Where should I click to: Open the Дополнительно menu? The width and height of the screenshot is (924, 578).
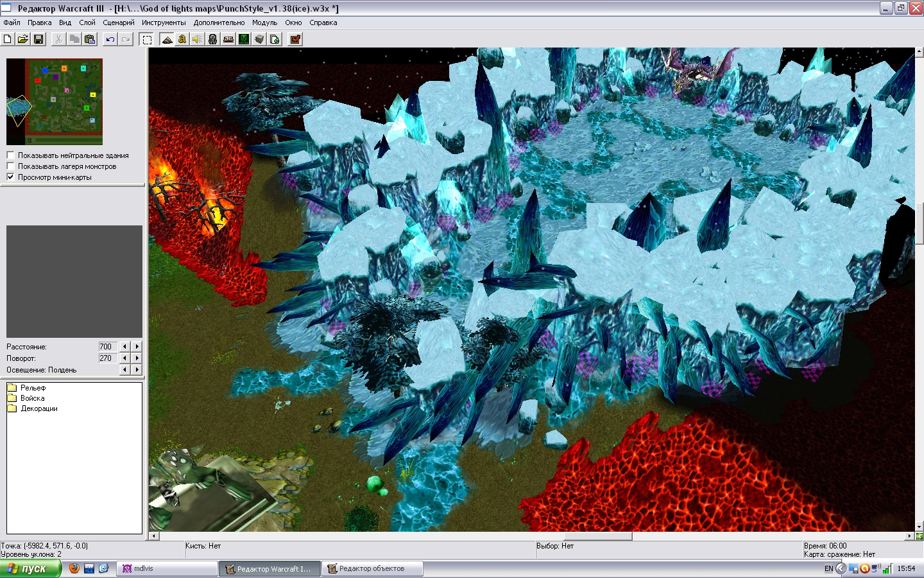[x=219, y=22]
